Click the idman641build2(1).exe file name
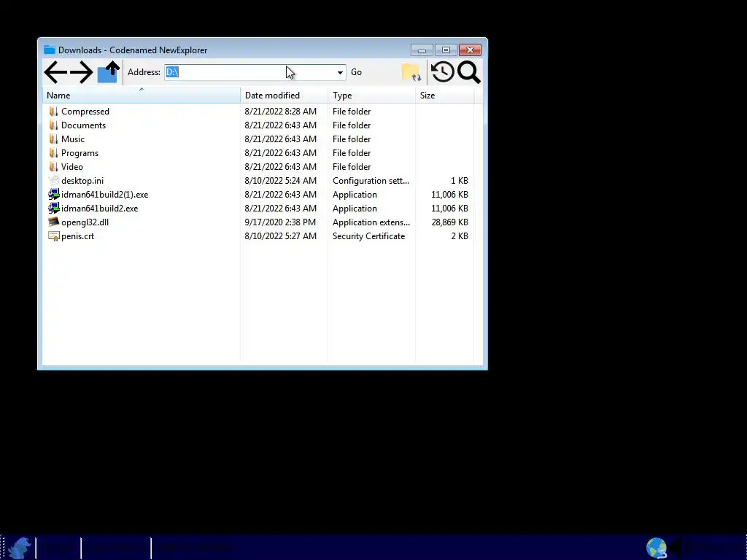This screenshot has height=560, width=747. 105,194
